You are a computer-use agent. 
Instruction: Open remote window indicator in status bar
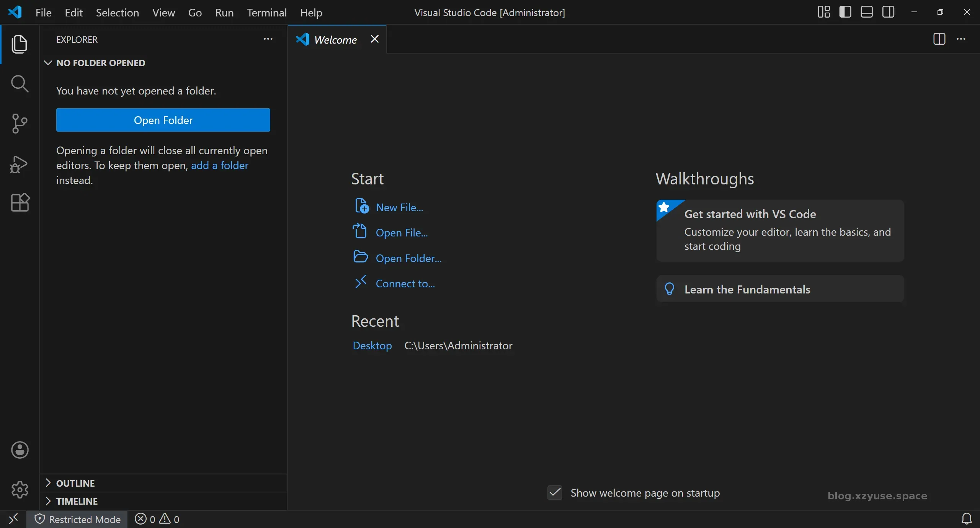(13, 519)
